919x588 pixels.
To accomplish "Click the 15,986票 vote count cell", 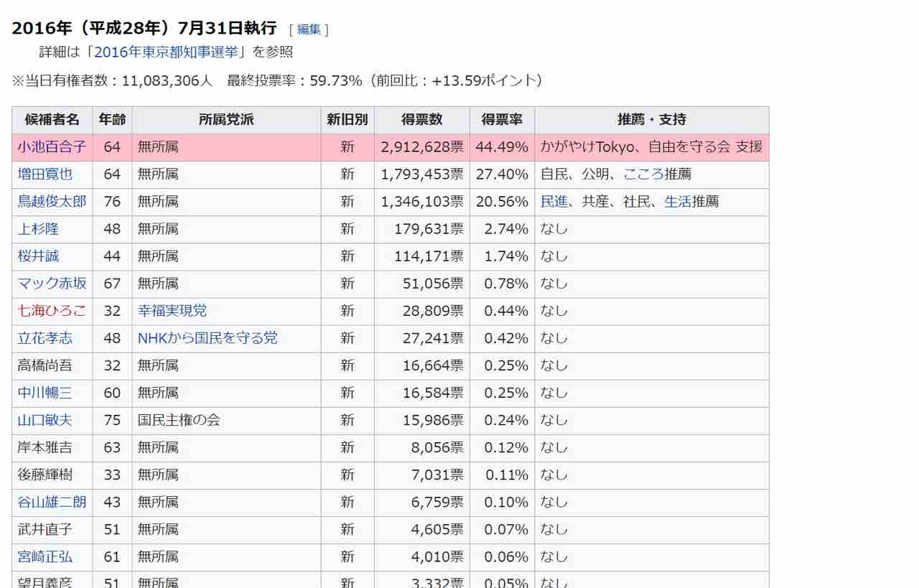I will point(422,420).
